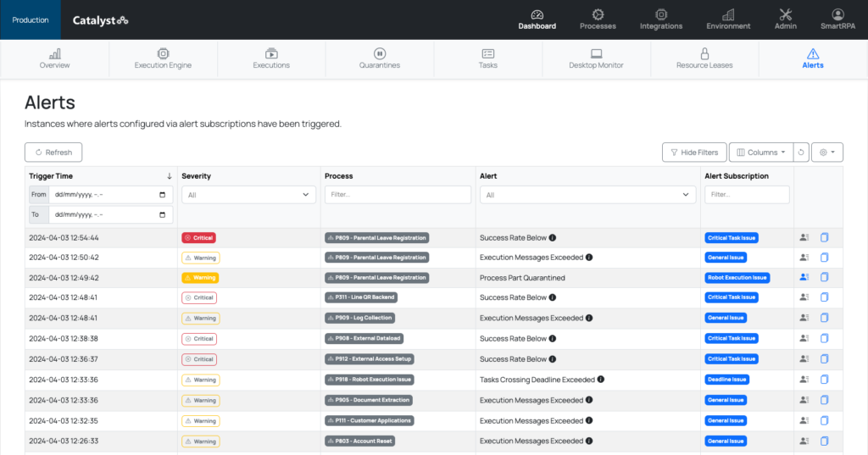Expand the Alert filter dropdown
Screen dimensions: 868x455
pyautogui.click(x=587, y=195)
